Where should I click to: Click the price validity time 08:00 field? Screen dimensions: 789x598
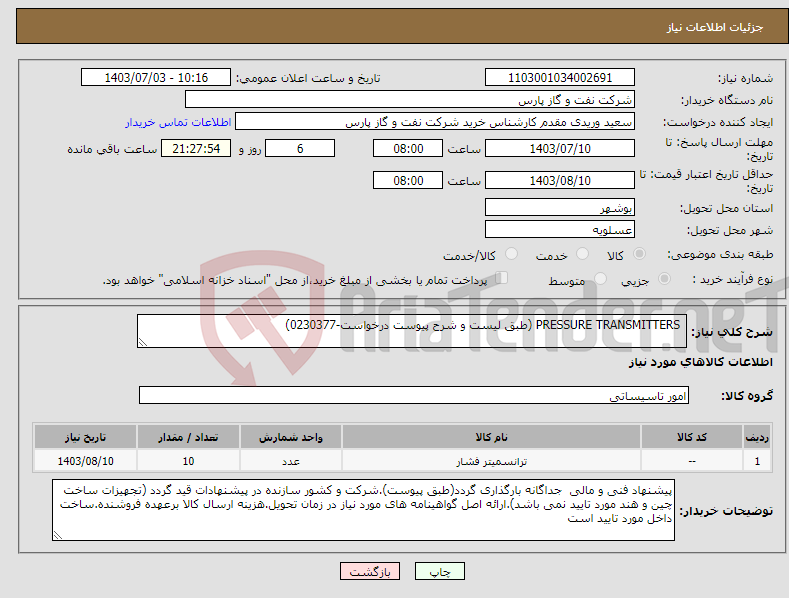pos(408,180)
